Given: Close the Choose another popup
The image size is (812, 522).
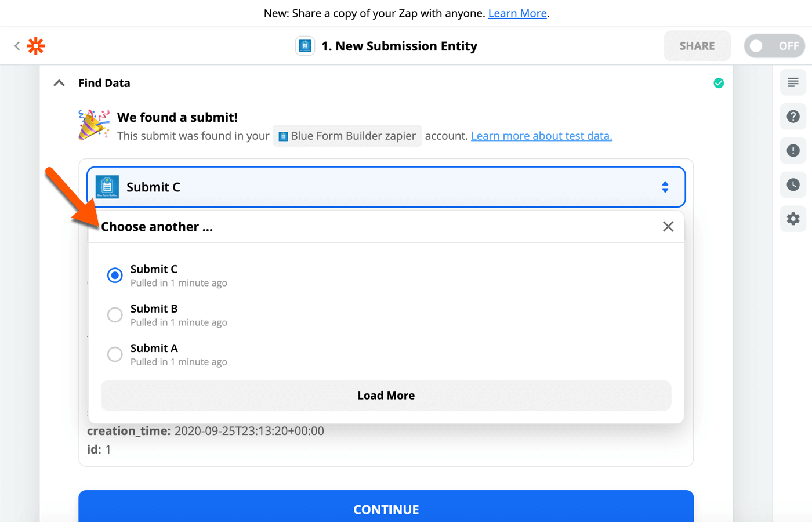Looking at the screenshot, I should tap(668, 226).
